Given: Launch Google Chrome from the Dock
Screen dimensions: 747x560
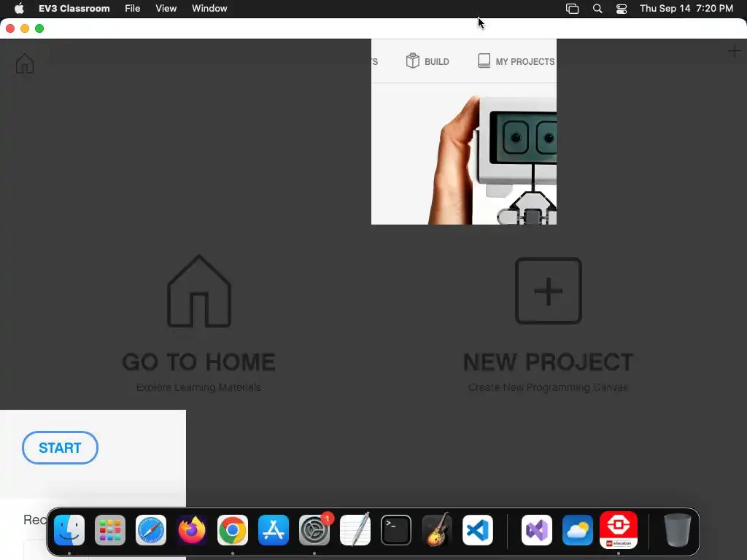Looking at the screenshot, I should (233, 530).
